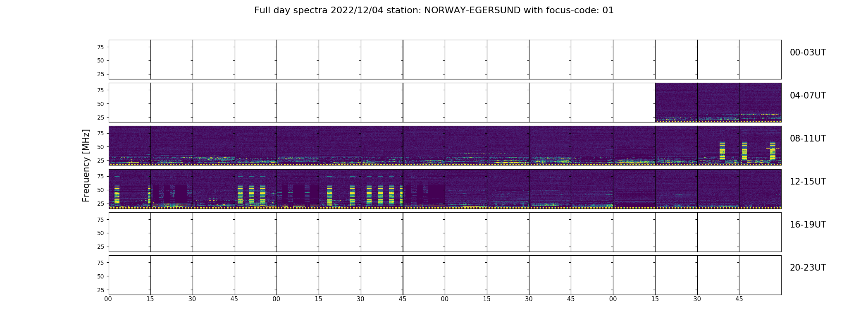This screenshot has height=331, width=868.
Task: Click the '08-11UT' row label
Action: [x=808, y=139]
